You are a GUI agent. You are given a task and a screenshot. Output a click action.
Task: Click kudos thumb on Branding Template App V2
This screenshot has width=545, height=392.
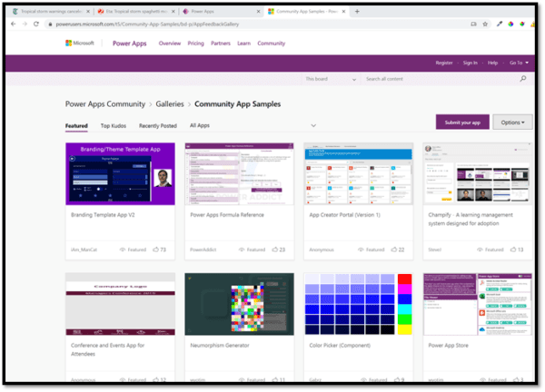[x=155, y=250]
